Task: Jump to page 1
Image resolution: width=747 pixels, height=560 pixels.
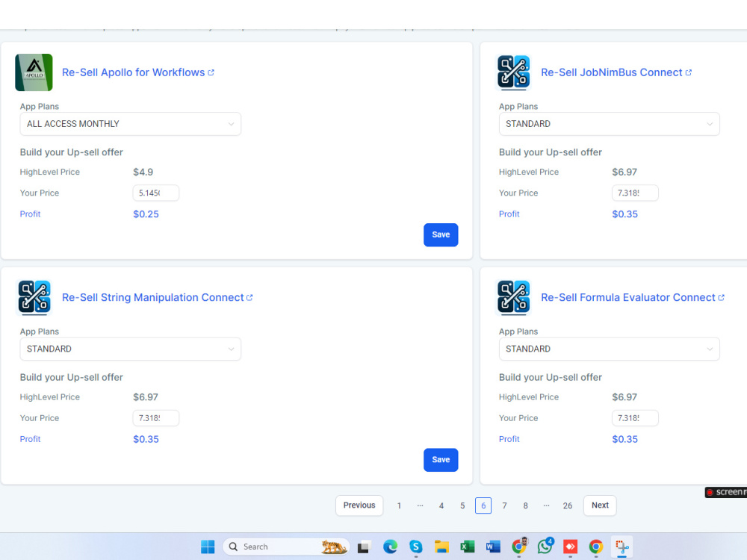Action: [x=399, y=505]
